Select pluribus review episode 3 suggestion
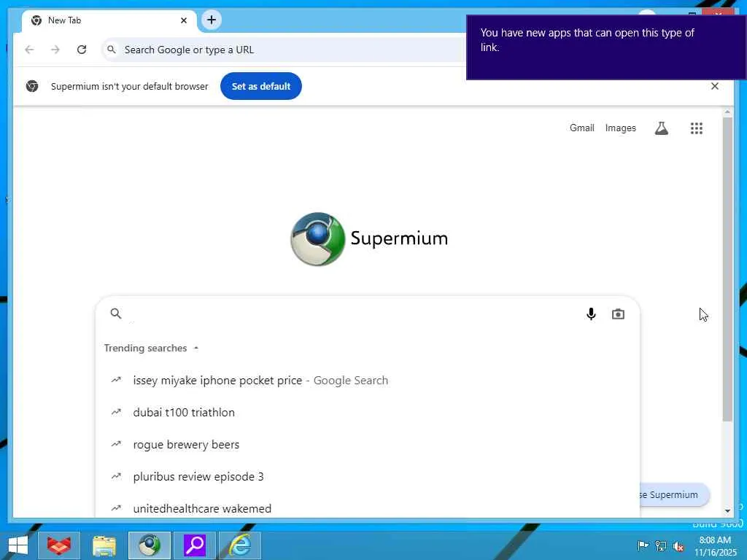 [368, 477]
